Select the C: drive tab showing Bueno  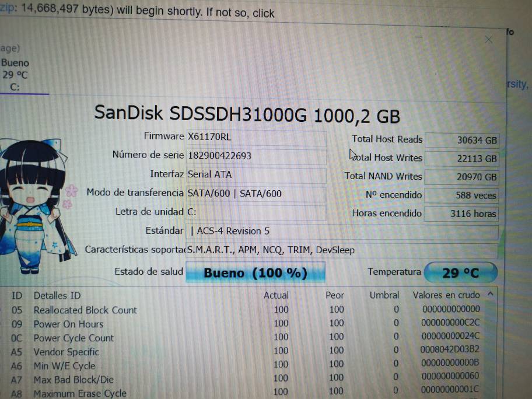tap(15, 75)
